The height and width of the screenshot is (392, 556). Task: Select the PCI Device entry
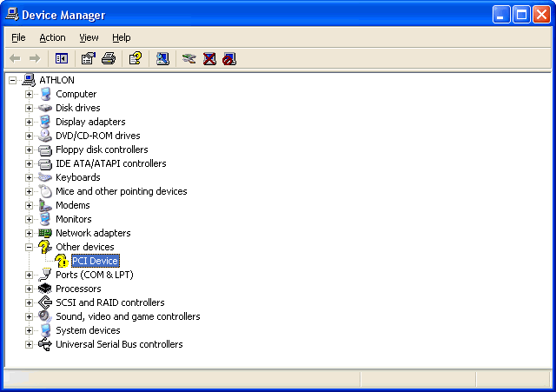tap(95, 261)
